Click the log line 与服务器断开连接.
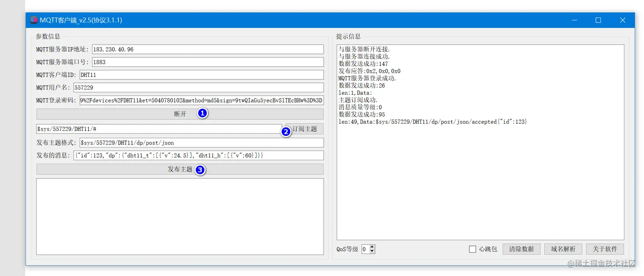This screenshot has width=644, height=276. tap(364, 49)
